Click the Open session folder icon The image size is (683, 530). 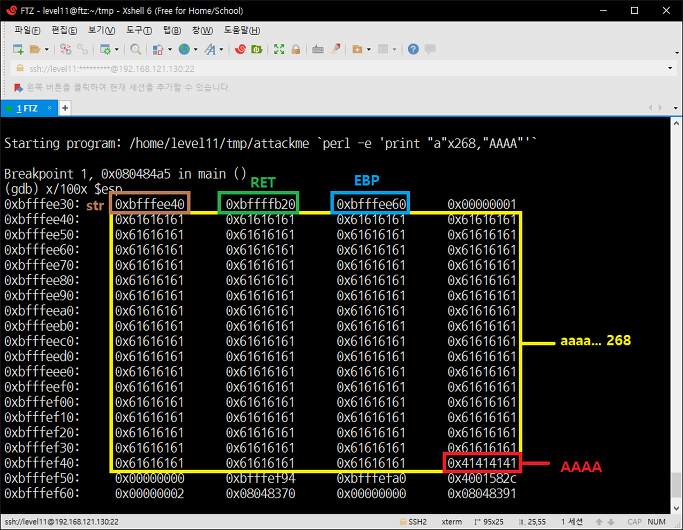pos(35,49)
